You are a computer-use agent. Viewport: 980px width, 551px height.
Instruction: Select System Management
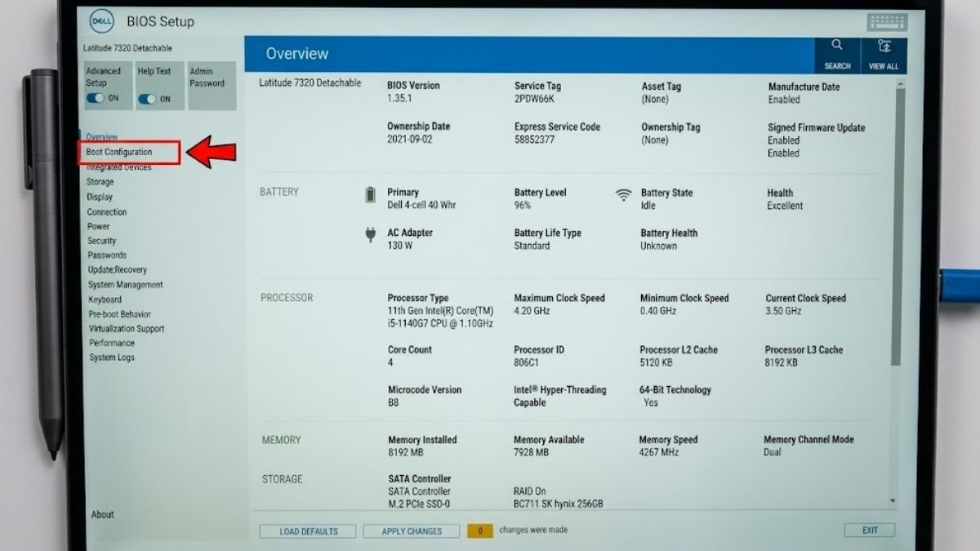(x=126, y=285)
